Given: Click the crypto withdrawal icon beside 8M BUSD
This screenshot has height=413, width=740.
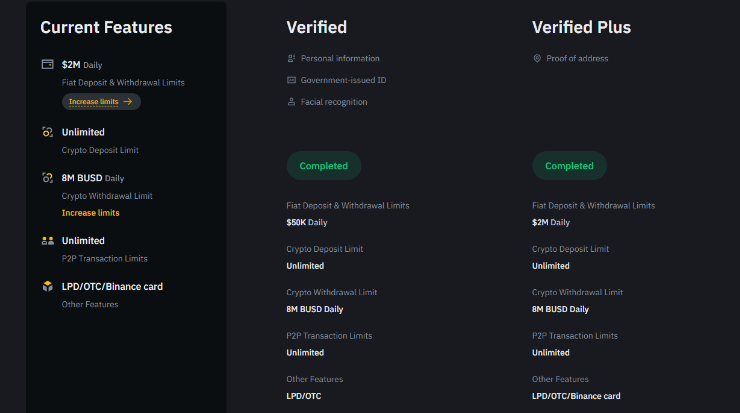Looking at the screenshot, I should (48, 178).
